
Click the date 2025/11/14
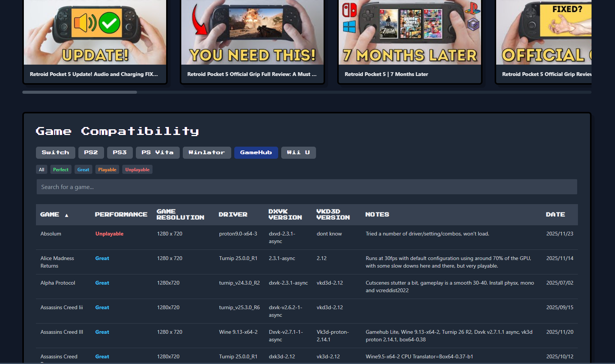(560, 258)
